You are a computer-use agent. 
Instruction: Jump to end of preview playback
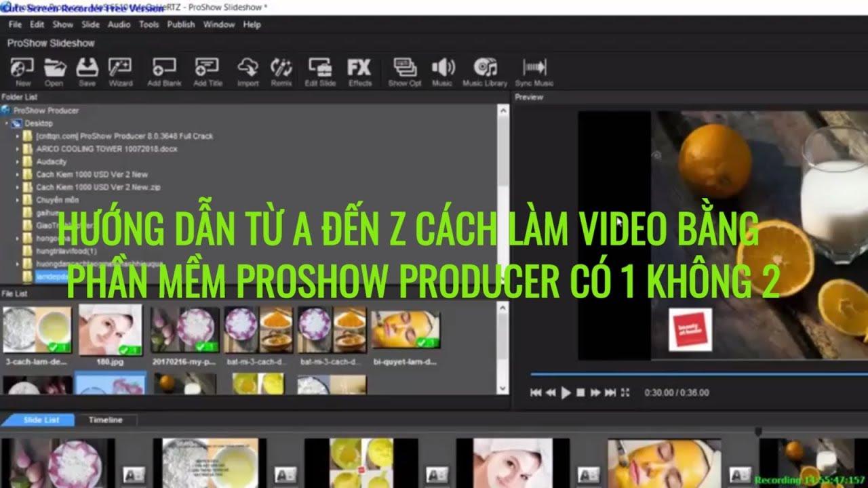pos(610,392)
